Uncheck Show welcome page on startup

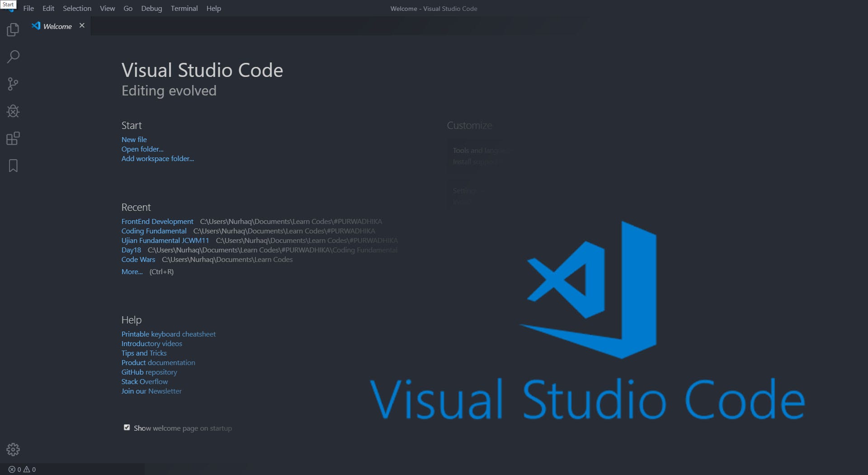[x=127, y=427]
